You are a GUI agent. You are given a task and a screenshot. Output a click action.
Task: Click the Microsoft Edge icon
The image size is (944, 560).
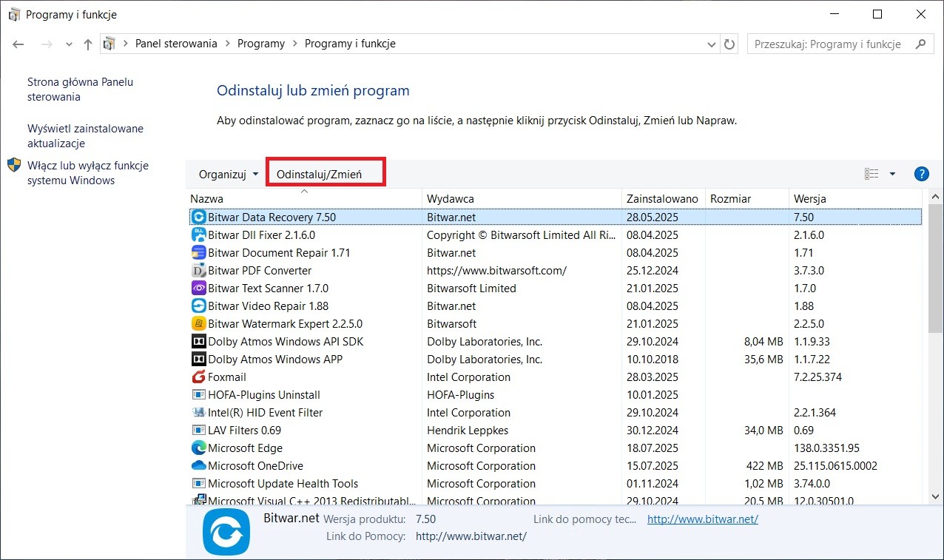(x=198, y=448)
